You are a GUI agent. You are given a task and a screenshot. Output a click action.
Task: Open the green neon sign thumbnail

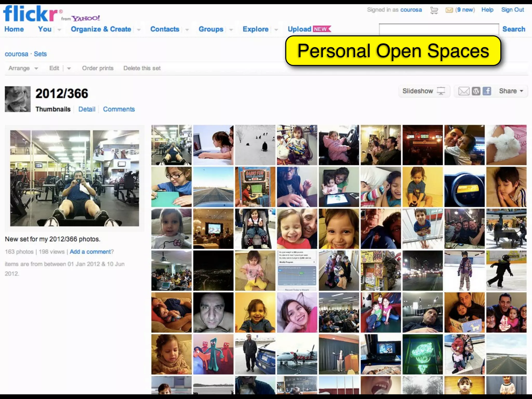423,354
